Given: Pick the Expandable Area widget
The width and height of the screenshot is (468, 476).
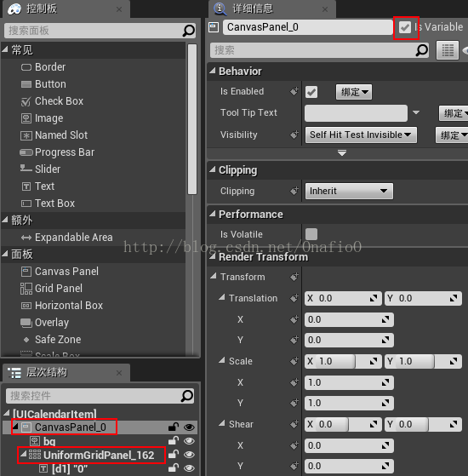Looking at the screenshot, I should [x=66, y=237].
